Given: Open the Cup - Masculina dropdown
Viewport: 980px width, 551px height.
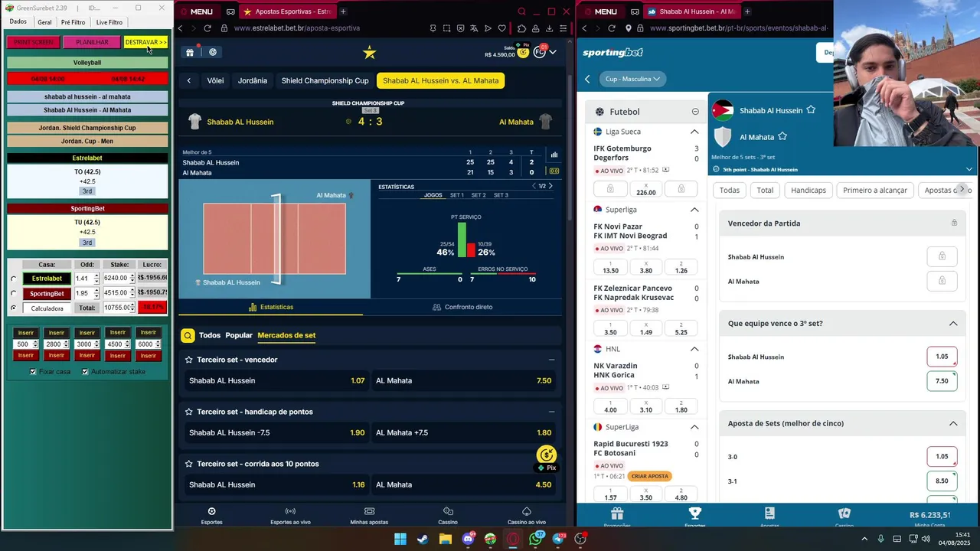Looking at the screenshot, I should tap(632, 79).
